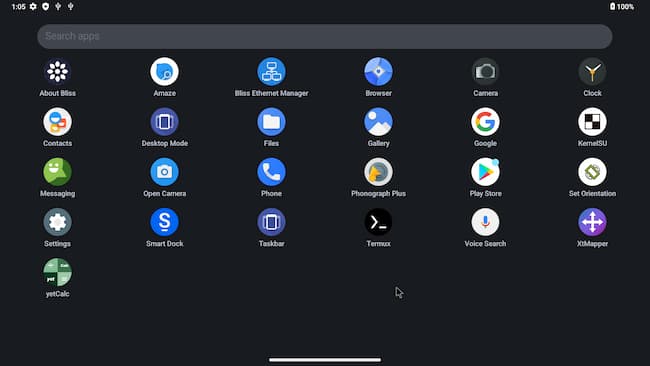
Task: Launch the Amaze file manager
Action: [165, 72]
